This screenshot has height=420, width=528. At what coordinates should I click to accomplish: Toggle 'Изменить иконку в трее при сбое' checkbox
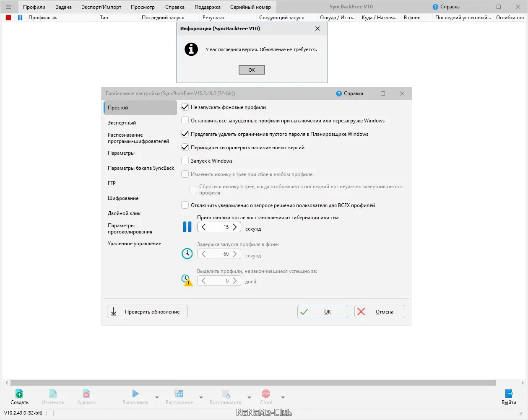point(185,174)
